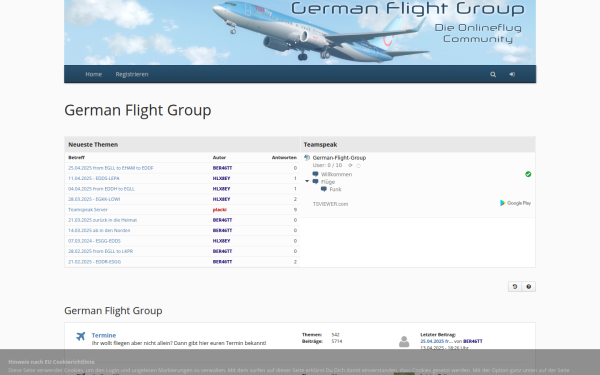Viewport: 600px width, 375px height.
Task: Open topic 21.03.2025 zurück in die Heimat
Action: (103, 220)
